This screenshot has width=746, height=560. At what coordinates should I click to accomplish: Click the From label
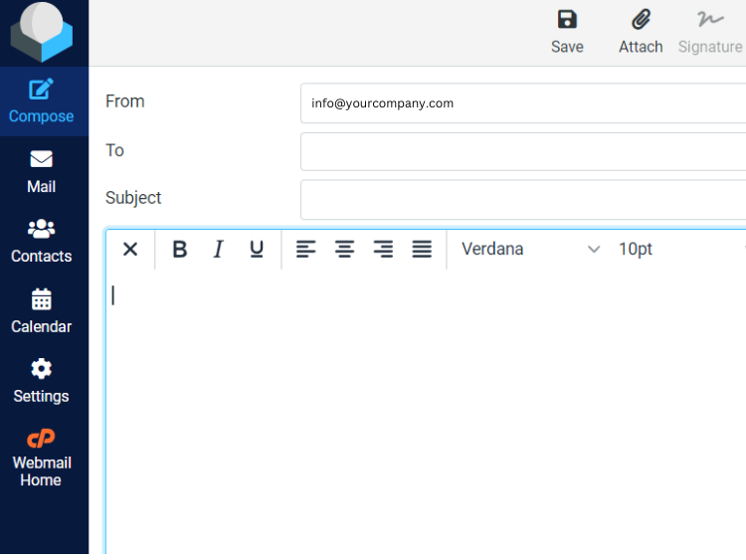click(125, 101)
